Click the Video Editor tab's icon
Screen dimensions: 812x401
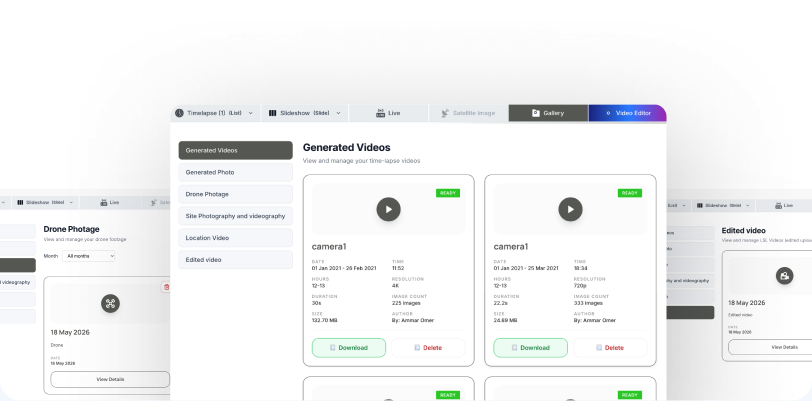point(608,113)
